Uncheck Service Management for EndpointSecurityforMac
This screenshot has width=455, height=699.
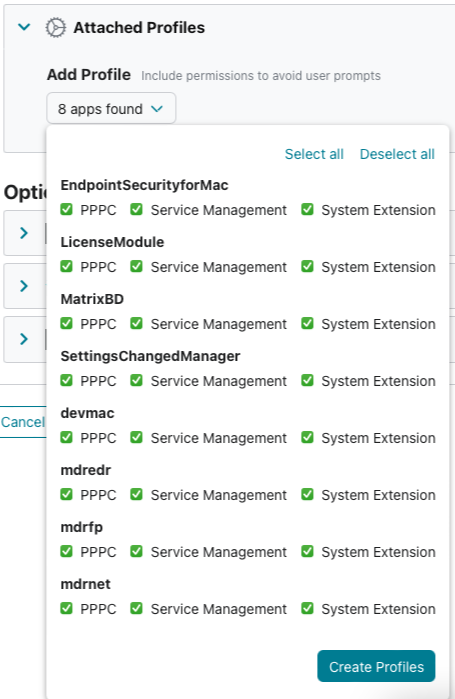coord(136,209)
